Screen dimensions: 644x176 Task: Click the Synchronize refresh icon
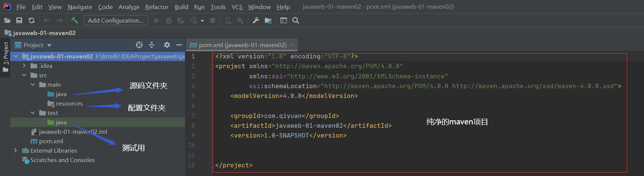click(x=32, y=20)
